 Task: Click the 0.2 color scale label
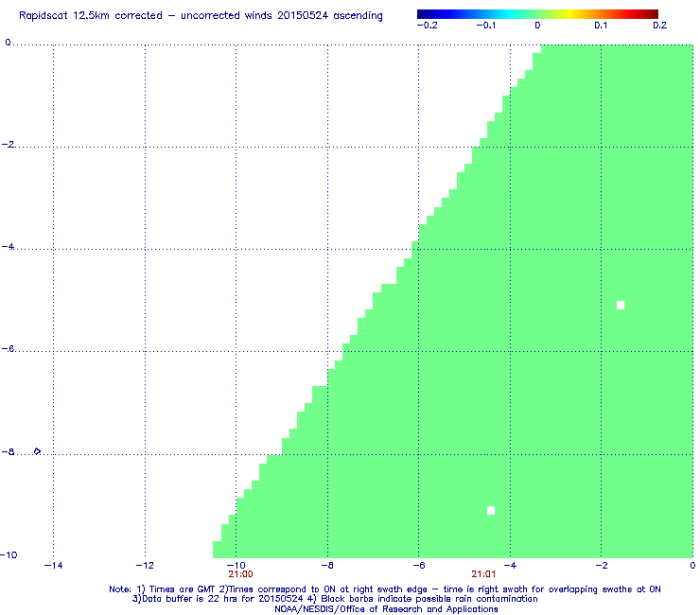(x=660, y=26)
